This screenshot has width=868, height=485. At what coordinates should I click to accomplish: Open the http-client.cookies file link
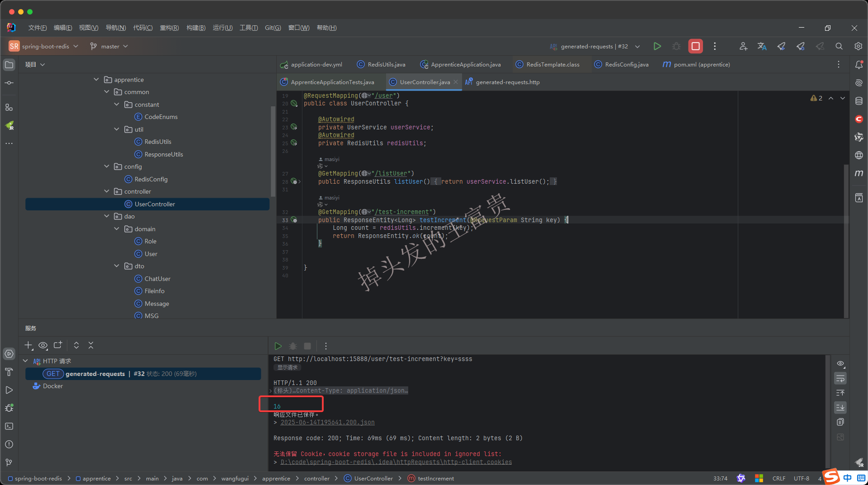coord(396,462)
